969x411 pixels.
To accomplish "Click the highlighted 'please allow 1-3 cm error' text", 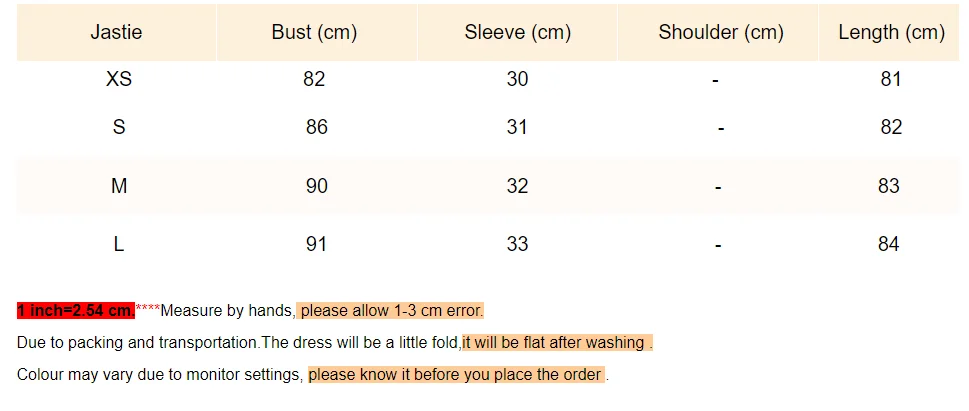I will 391,311.
